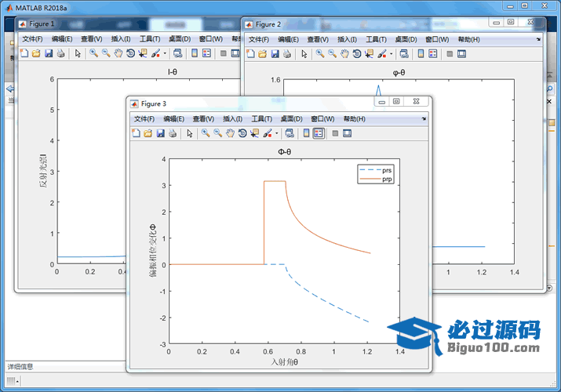Select Brush data tool in Figure 3 toolbar
This screenshot has height=392, width=561.
[x=268, y=133]
